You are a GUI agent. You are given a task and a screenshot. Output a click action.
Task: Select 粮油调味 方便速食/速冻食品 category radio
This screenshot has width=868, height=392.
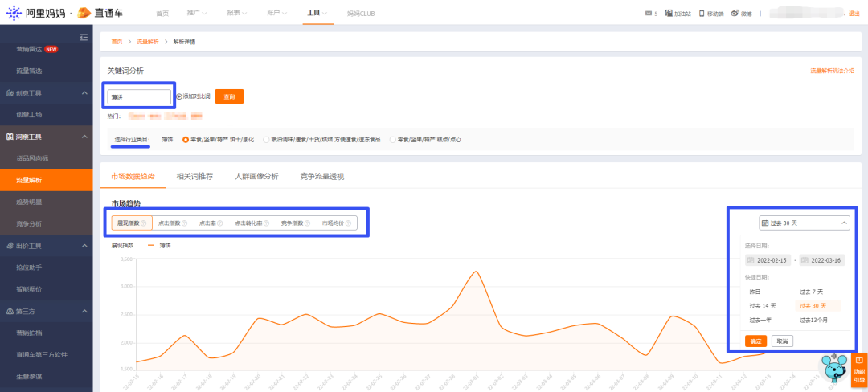click(x=266, y=140)
